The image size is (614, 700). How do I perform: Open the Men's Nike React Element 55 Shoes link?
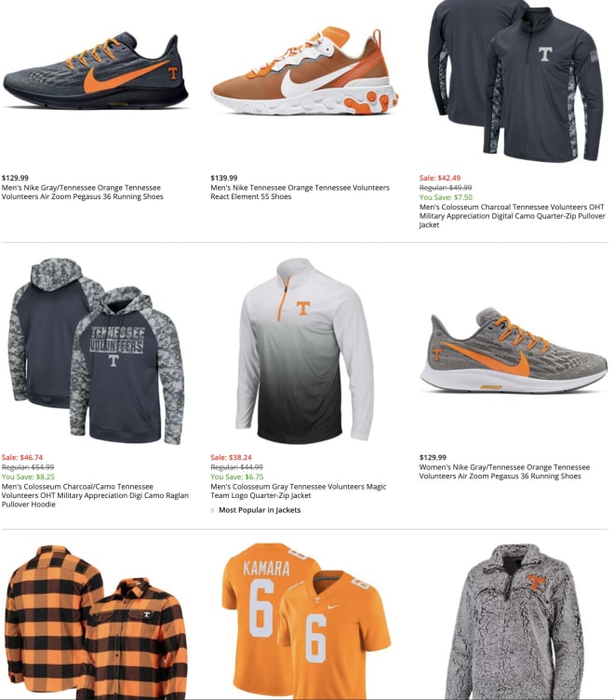pyautogui.click(x=300, y=193)
